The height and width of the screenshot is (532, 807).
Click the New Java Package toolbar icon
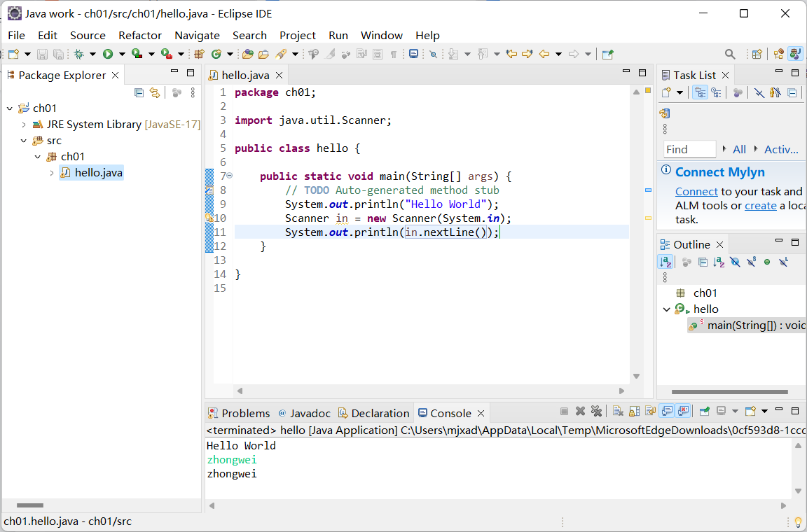199,54
